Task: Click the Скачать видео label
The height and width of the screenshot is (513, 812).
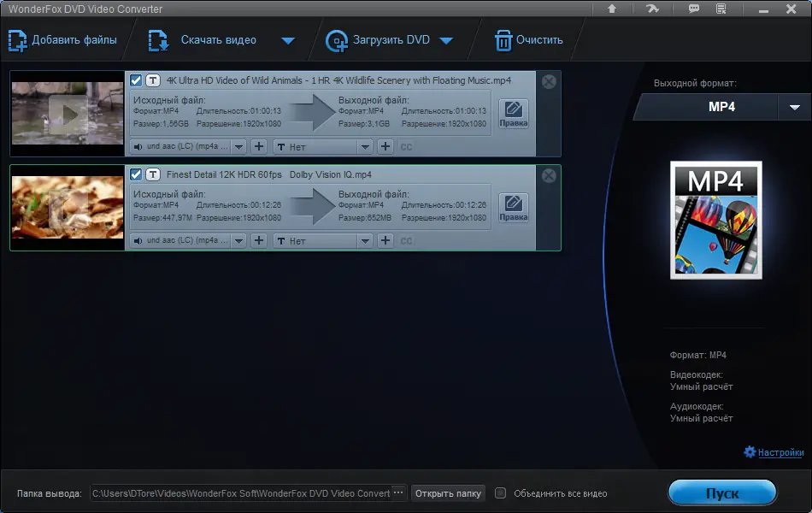Action: coord(219,40)
